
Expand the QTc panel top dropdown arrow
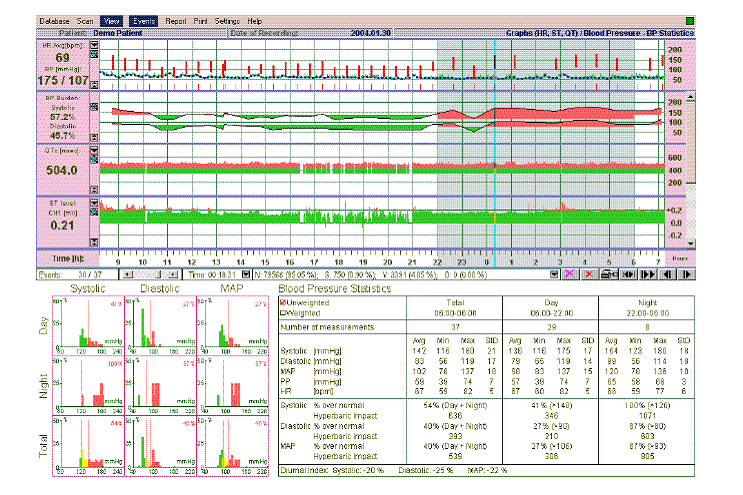coord(94,150)
